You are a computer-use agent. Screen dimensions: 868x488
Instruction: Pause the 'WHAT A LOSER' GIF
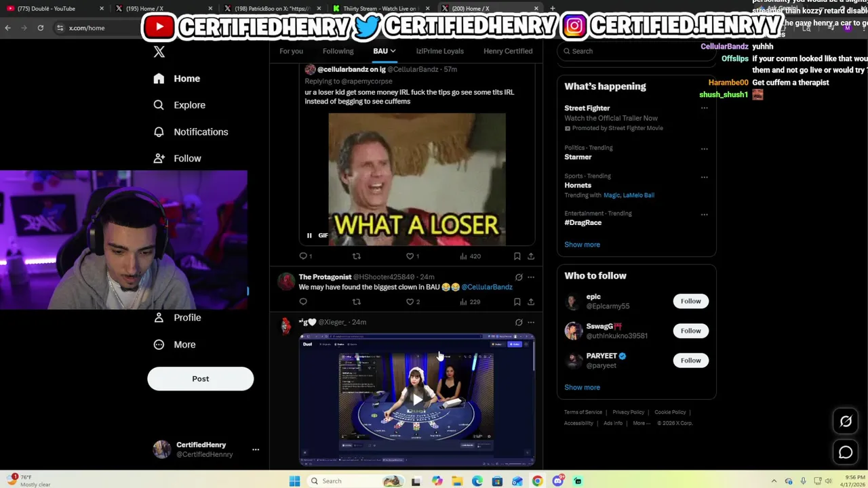tap(309, 236)
